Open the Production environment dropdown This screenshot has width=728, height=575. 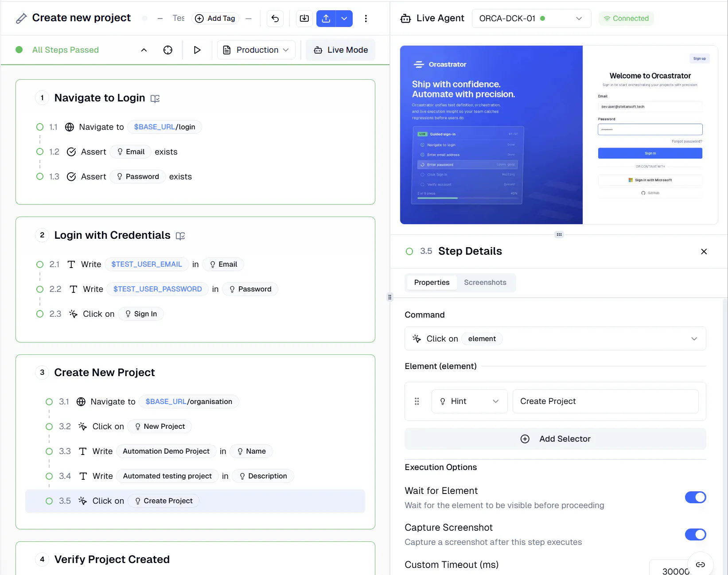[256, 50]
